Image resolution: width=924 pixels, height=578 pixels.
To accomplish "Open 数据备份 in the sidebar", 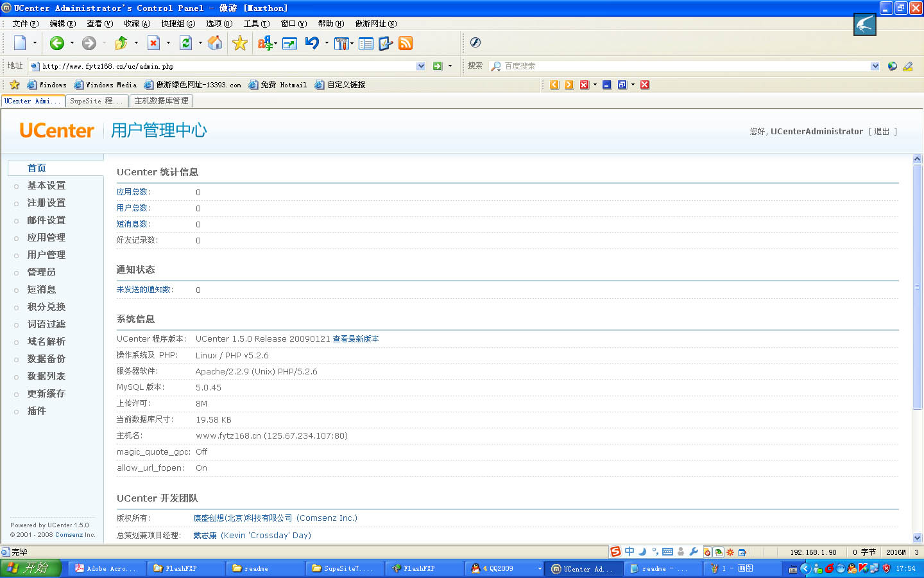I will click(x=46, y=359).
